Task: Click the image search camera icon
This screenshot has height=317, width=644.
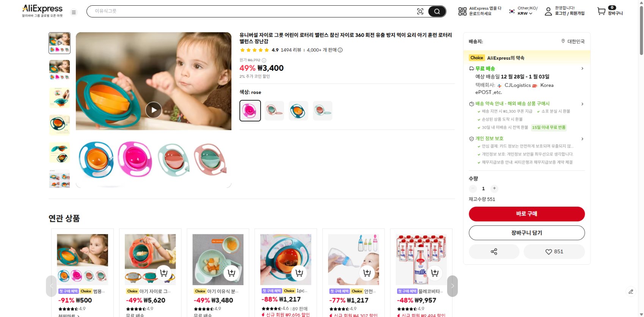Action: click(420, 11)
